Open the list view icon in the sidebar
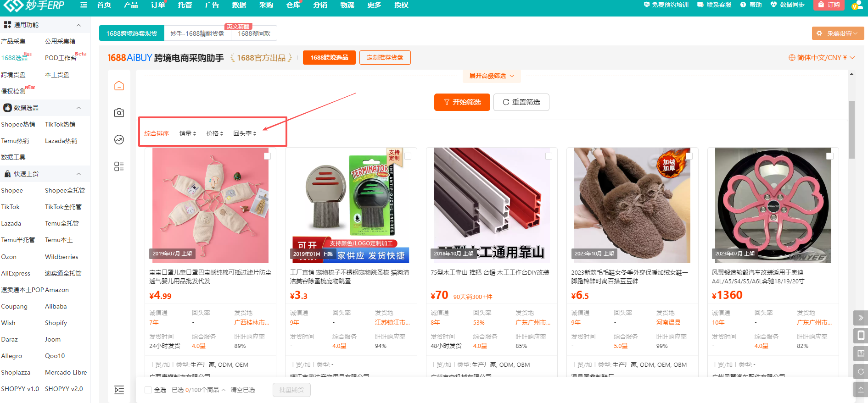The height and width of the screenshot is (403, 868). (x=119, y=166)
